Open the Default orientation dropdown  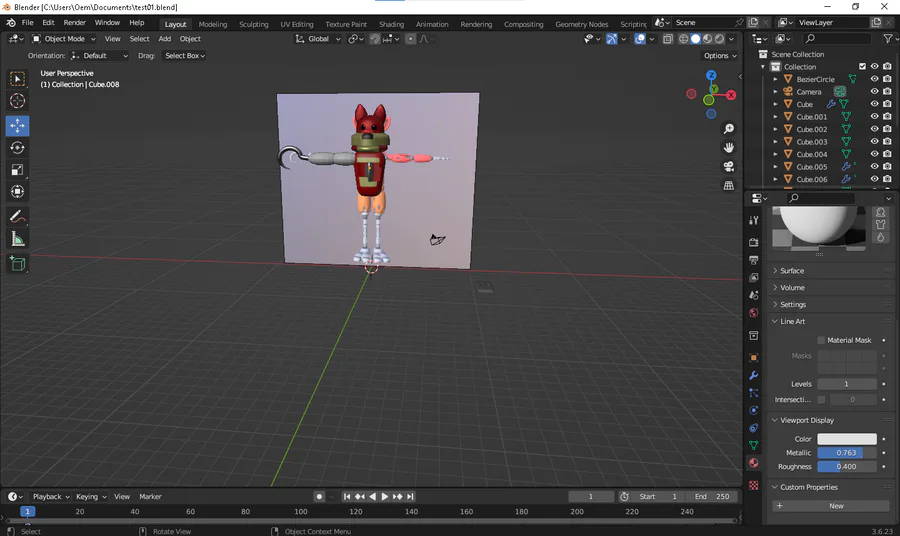tap(99, 56)
